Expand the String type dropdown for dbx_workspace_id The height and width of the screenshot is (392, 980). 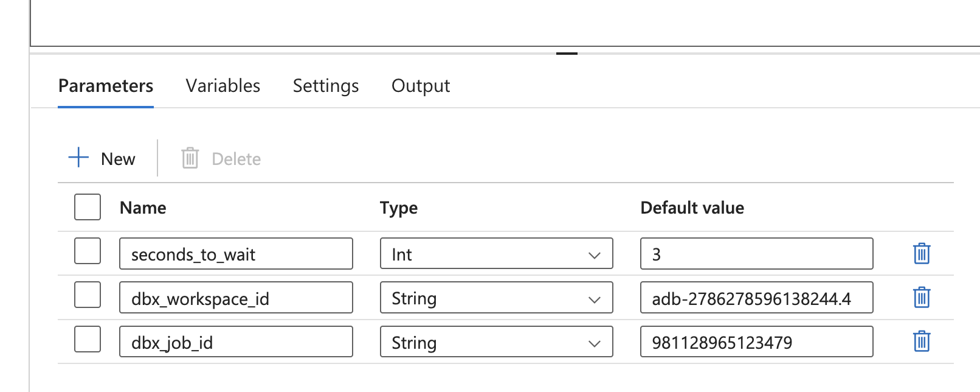pos(496,298)
